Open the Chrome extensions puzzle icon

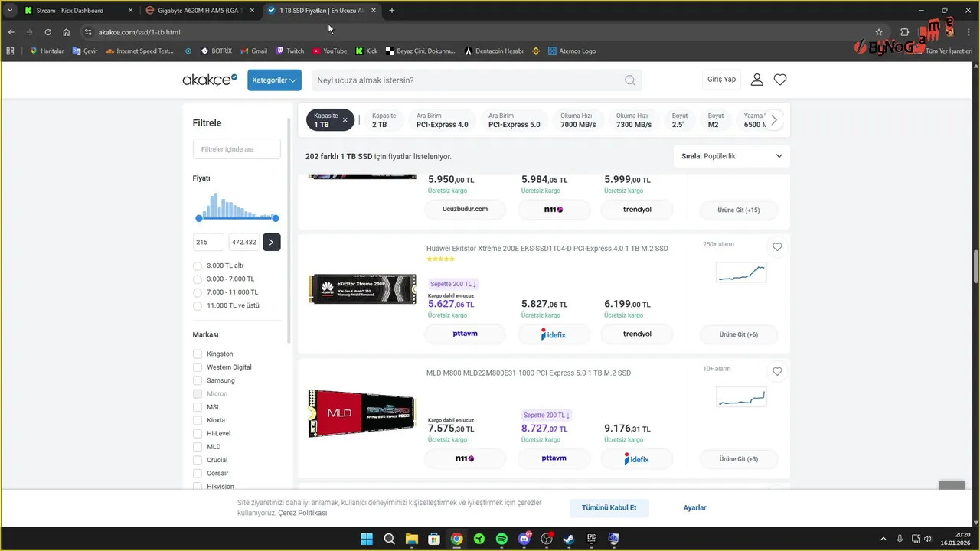click(904, 32)
